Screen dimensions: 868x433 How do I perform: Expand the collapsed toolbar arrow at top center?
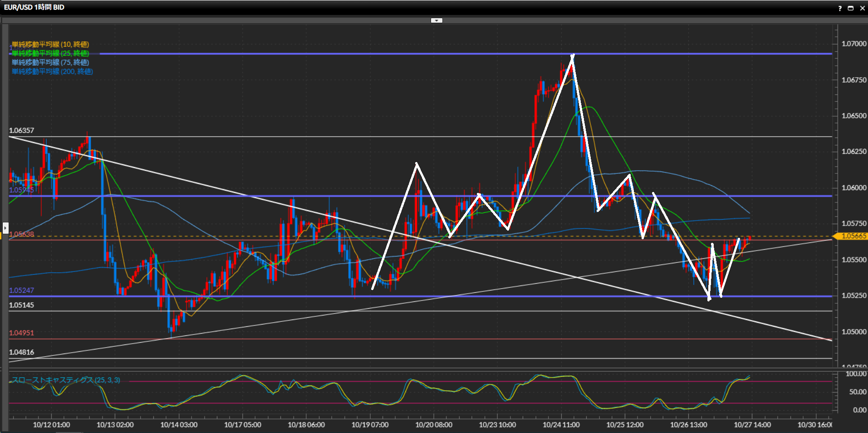[x=436, y=20]
